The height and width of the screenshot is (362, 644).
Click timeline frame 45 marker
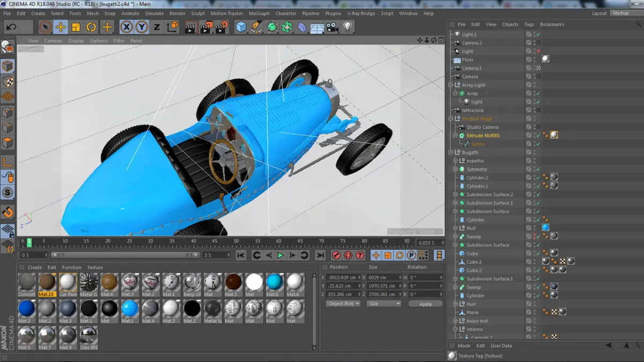pos(214,242)
